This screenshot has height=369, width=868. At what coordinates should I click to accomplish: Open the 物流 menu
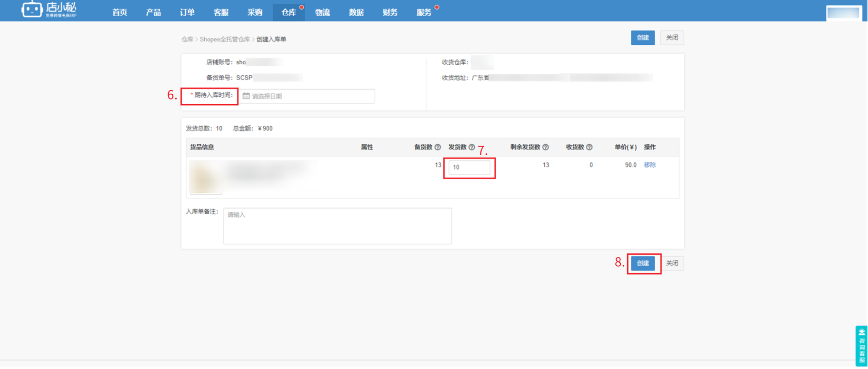[x=322, y=12]
